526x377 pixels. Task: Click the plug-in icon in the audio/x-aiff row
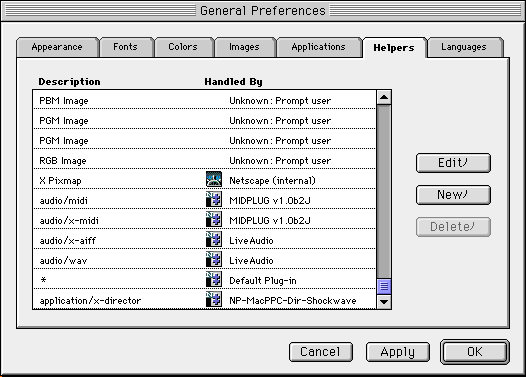point(214,239)
